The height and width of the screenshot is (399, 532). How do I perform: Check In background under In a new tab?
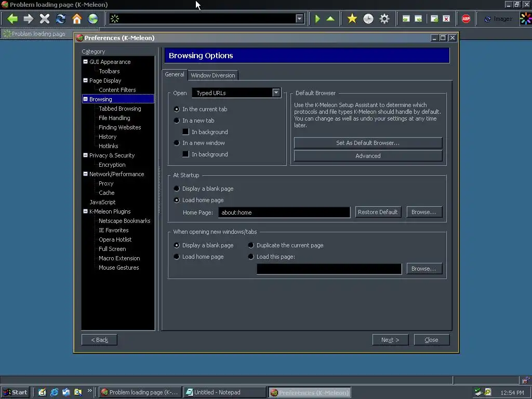coord(185,131)
